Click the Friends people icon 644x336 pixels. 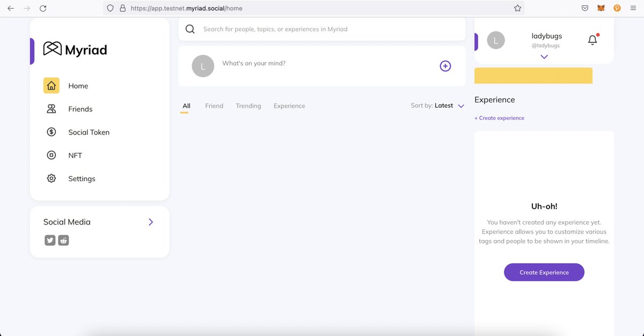click(x=52, y=109)
